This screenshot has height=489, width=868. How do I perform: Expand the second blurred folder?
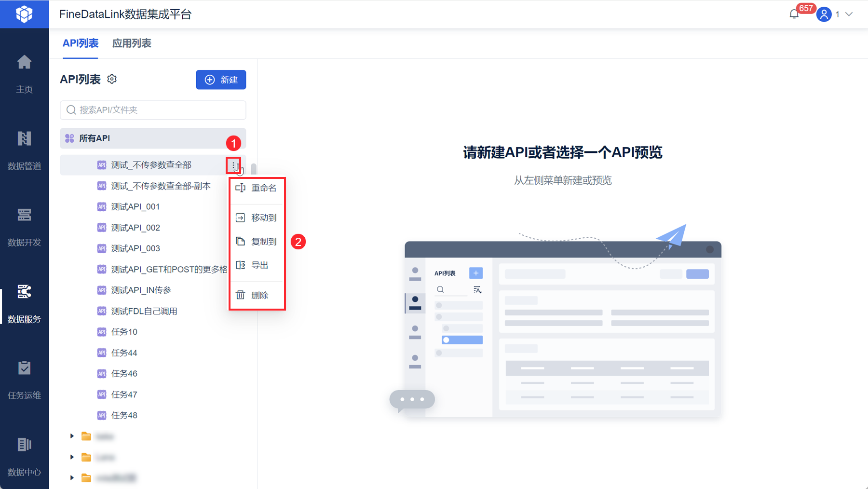tap(72, 457)
